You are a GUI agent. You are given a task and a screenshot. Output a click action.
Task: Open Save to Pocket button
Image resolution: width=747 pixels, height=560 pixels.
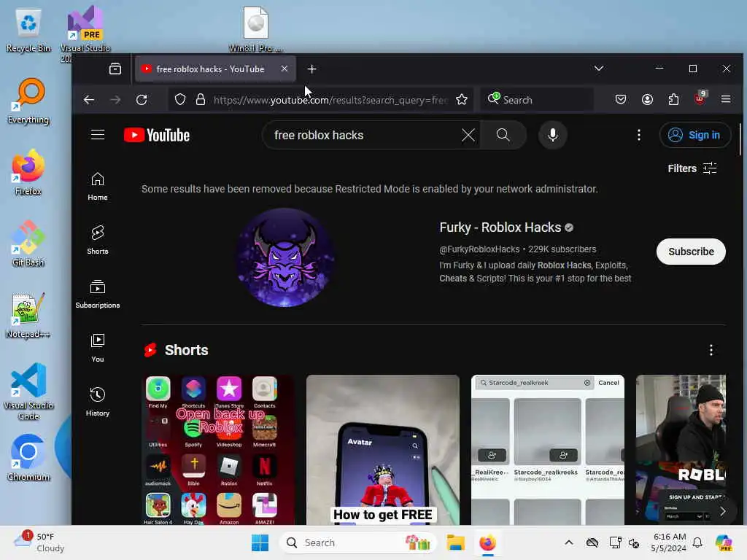point(621,99)
